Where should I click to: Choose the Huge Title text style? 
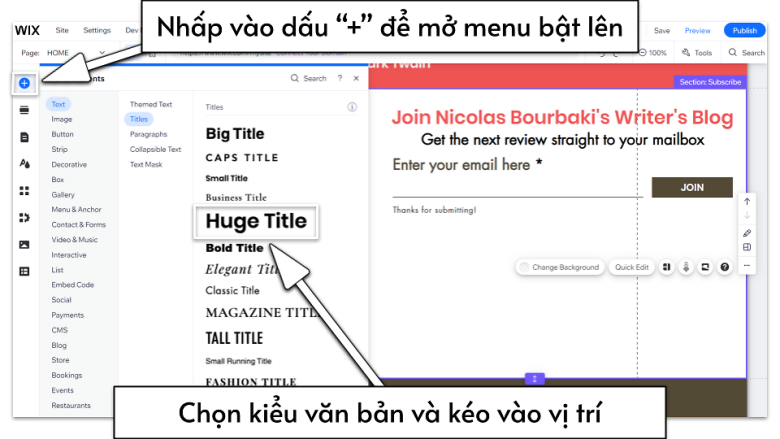pyautogui.click(x=256, y=221)
